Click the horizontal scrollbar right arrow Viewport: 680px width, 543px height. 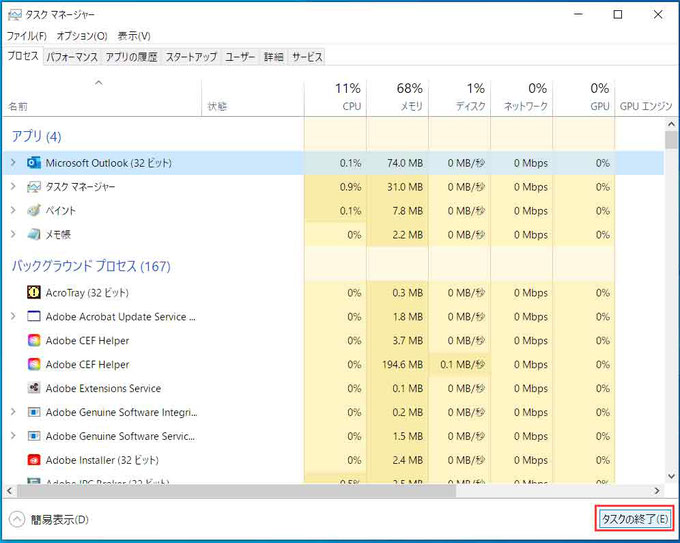657,491
